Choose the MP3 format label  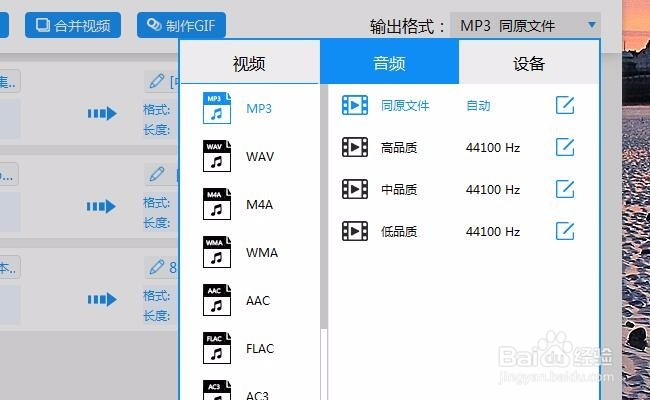[x=259, y=108]
